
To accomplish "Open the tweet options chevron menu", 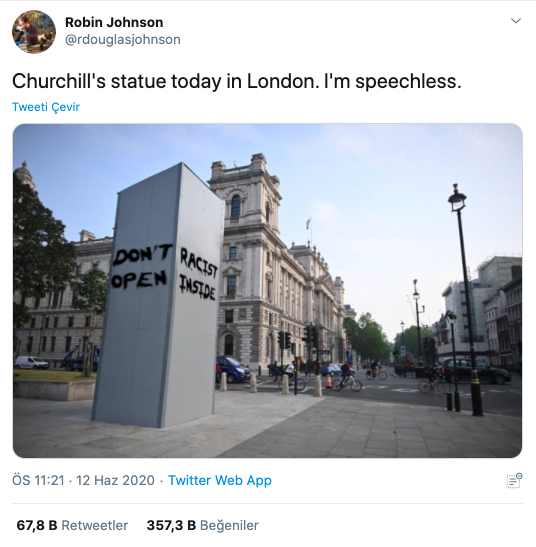I will pos(516,21).
